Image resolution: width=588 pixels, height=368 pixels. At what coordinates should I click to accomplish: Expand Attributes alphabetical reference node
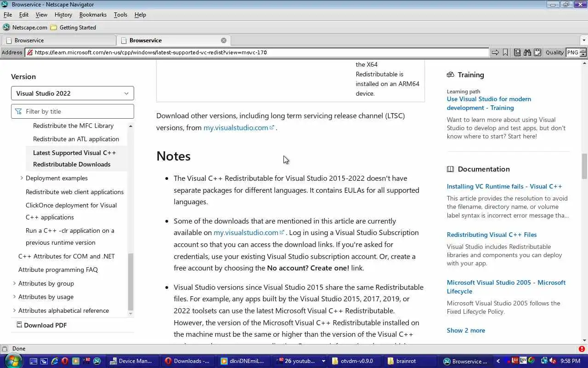14,310
